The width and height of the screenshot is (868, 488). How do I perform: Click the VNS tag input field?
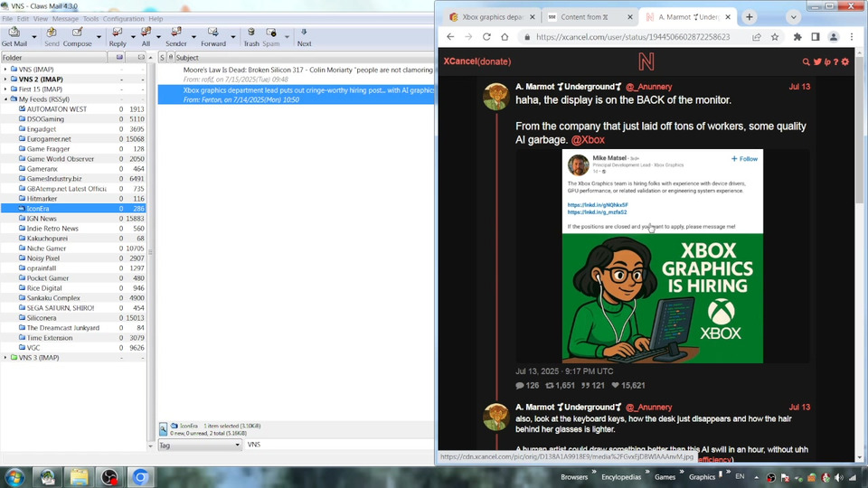pyautogui.click(x=339, y=445)
